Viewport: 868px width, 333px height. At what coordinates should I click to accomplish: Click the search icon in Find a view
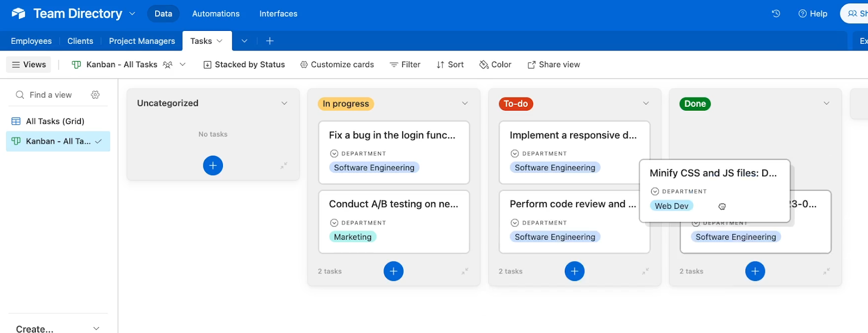20,95
